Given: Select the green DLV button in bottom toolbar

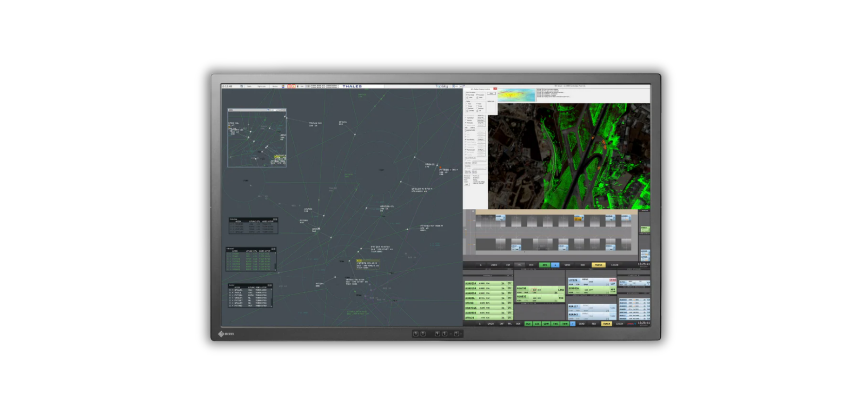Looking at the screenshot, I should pos(528,324).
